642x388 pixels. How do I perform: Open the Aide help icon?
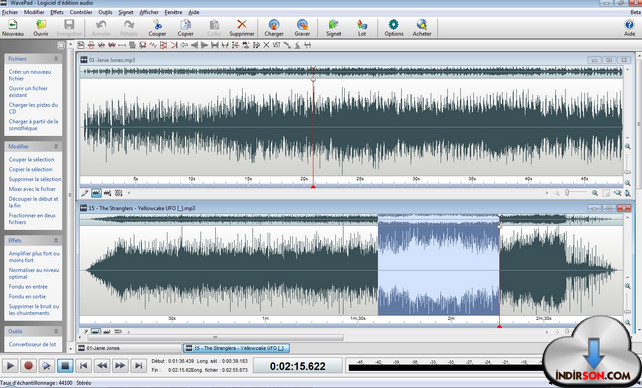[629, 27]
